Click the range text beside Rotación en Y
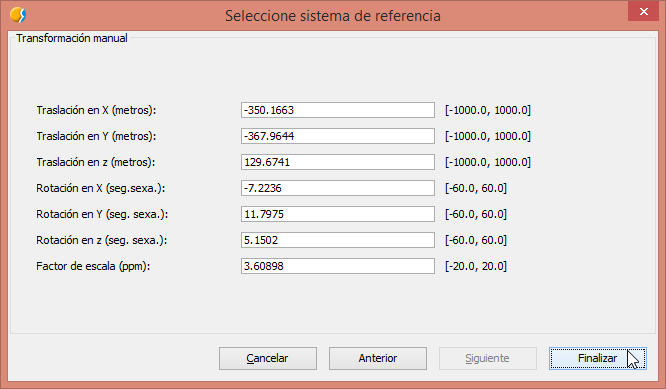This screenshot has height=389, width=666. (x=476, y=214)
